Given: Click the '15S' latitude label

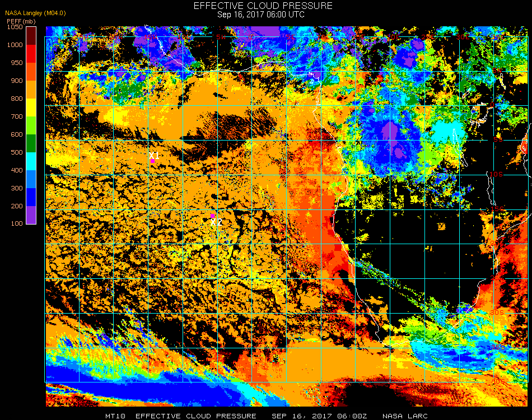Looking at the screenshot, I should pos(497,209).
